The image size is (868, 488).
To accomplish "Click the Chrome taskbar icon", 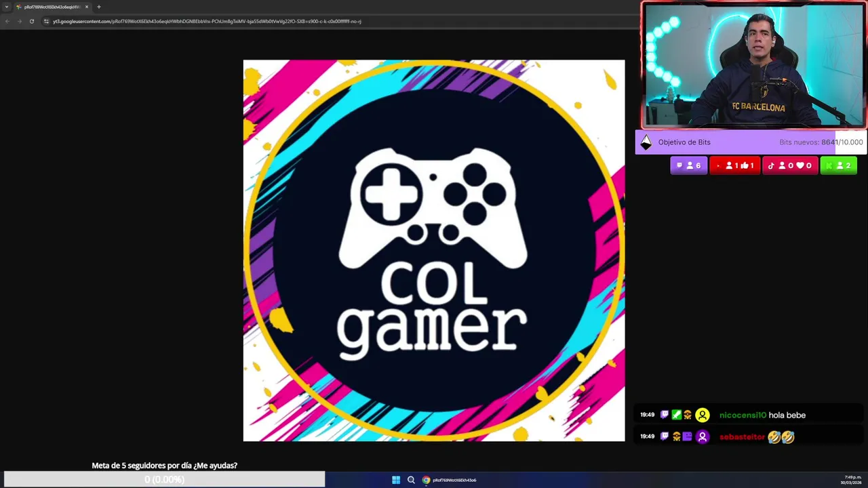I will click(x=426, y=480).
